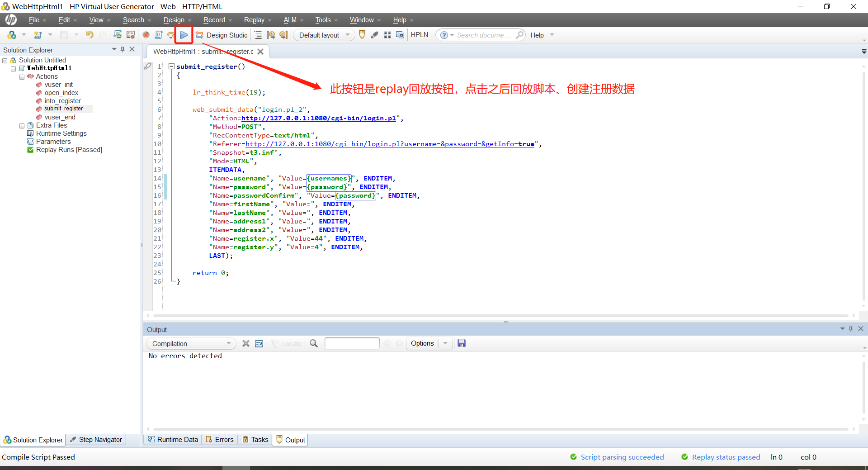The height and width of the screenshot is (470, 868).
Task: Click the Clear output icon
Action: pos(245,343)
